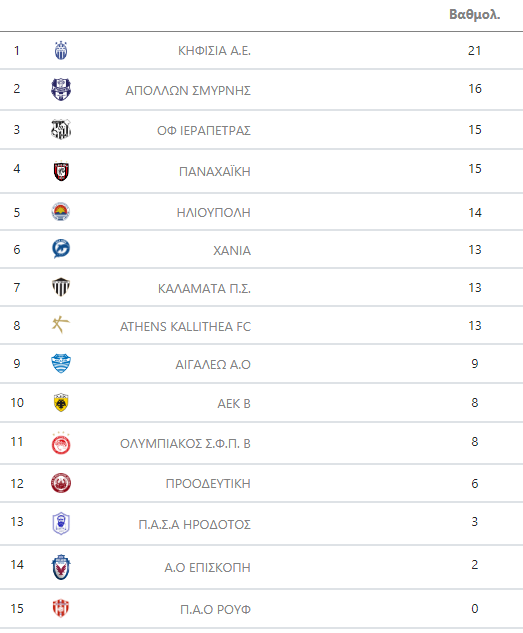Open the ΠΑΝΑΧΑΪΚΗ team name link
Viewport: 523px width, 633px height.
215,171
